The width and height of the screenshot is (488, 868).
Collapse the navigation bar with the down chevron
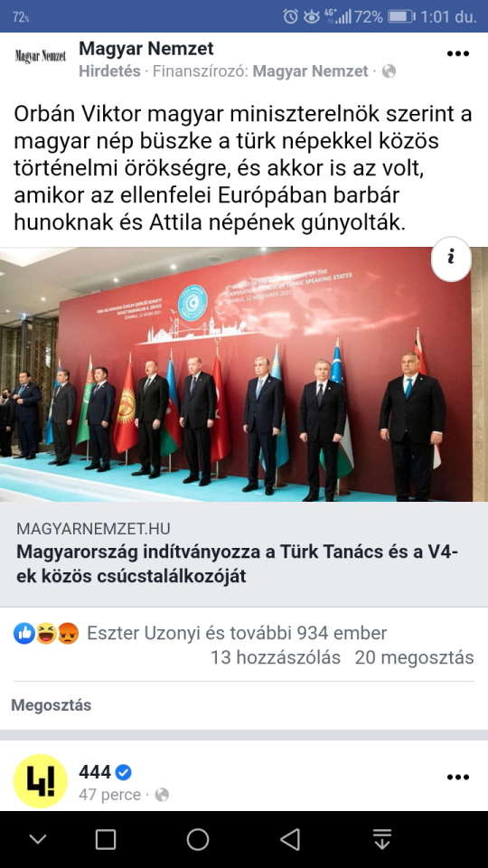[x=38, y=839]
